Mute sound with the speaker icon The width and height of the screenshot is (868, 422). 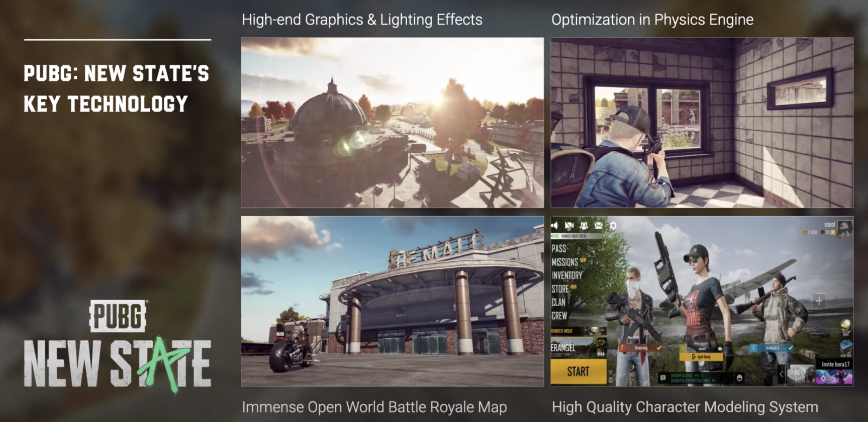[555, 225]
